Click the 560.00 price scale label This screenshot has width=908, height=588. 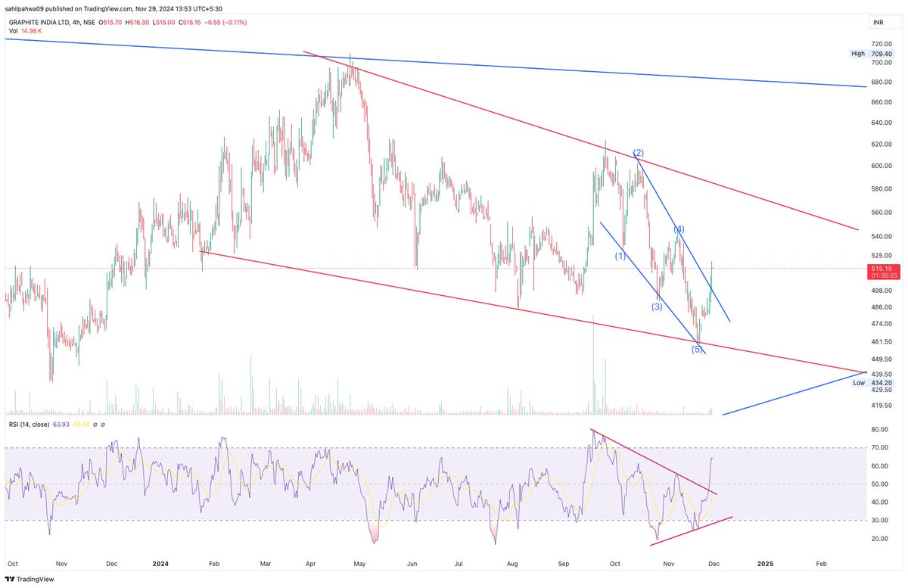881,212
